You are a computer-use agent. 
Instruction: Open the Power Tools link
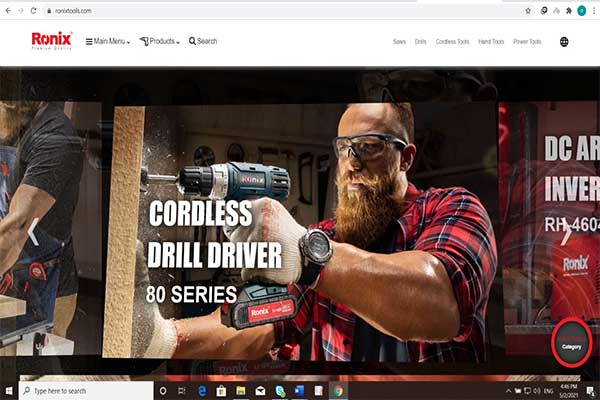527,41
